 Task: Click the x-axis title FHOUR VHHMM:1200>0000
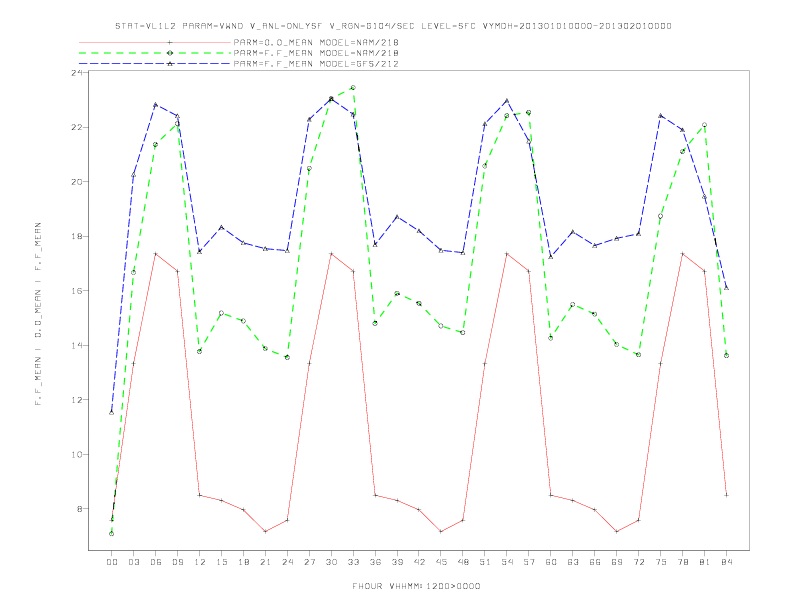(416, 586)
